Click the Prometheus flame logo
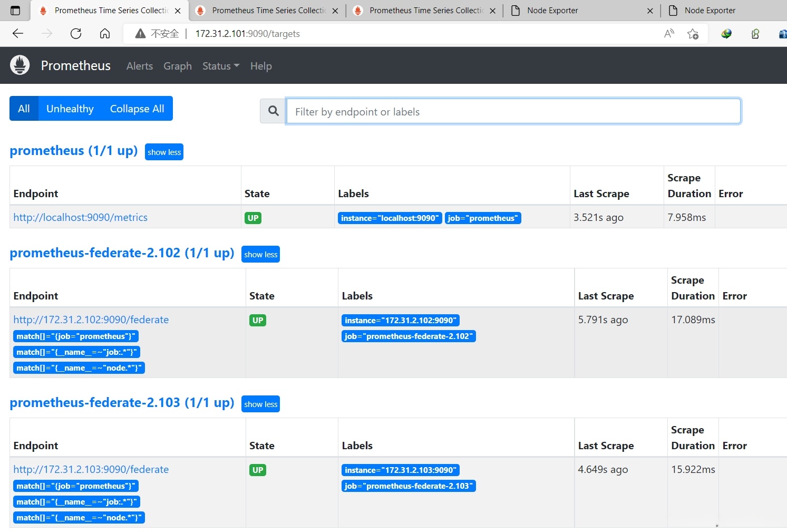Image resolution: width=787 pixels, height=532 pixels. tap(20, 65)
